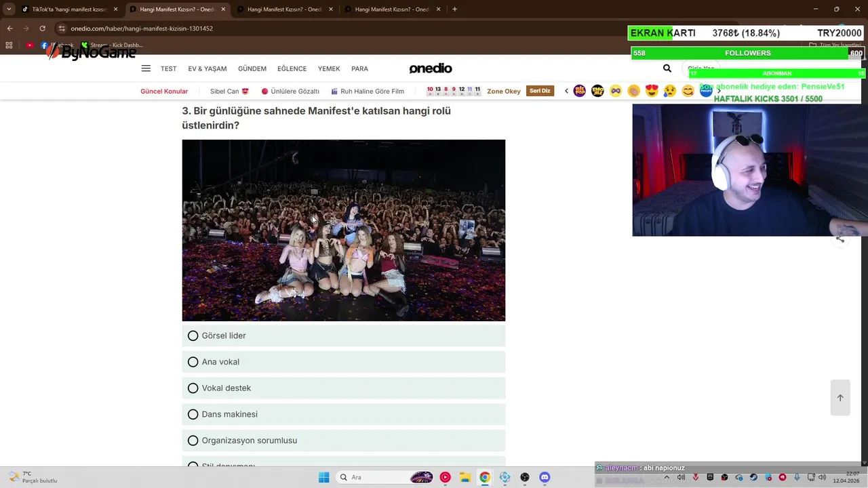The height and width of the screenshot is (488, 868).
Task: Click the browser back arrow
Action: coord(9,28)
